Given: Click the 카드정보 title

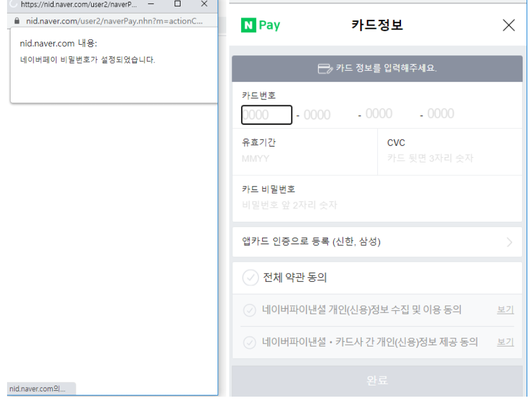Looking at the screenshot, I should coord(377,25).
